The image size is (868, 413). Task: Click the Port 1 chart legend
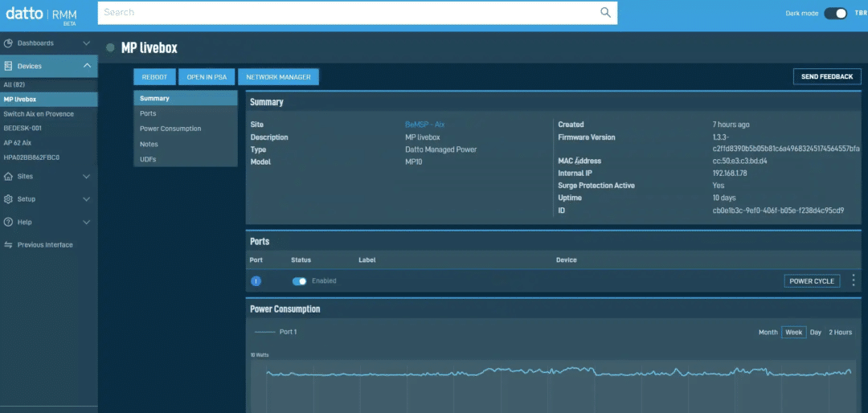[x=276, y=332]
